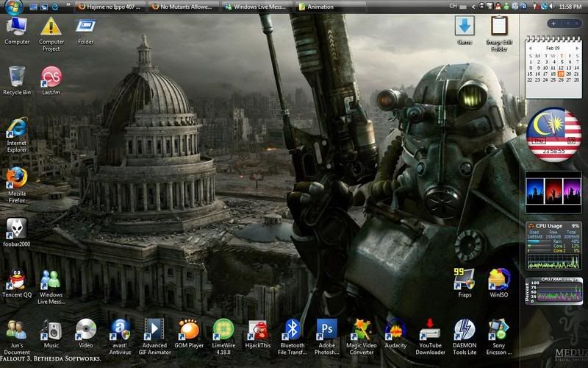Launch Fraps shortcut
Image resolution: width=588 pixels, height=368 pixels.
pos(465,283)
